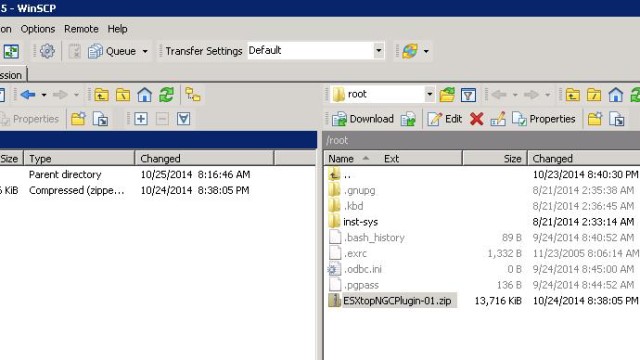Go to parent directory in remote panel
This screenshot has width=640, height=360.
(573, 95)
